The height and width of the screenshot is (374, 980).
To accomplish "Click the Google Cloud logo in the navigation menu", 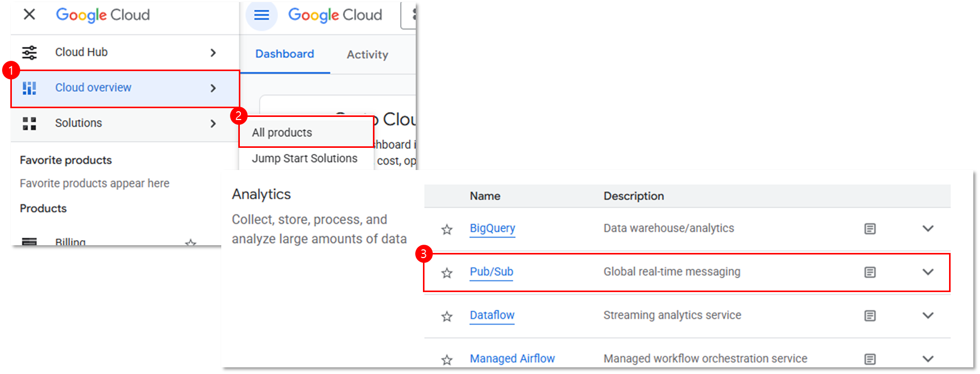I will click(103, 15).
